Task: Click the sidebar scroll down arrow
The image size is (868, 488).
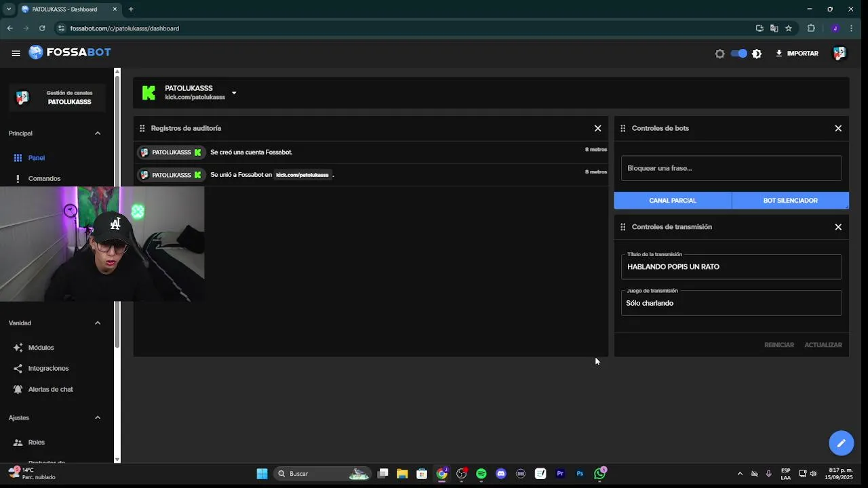Action: coord(117,460)
